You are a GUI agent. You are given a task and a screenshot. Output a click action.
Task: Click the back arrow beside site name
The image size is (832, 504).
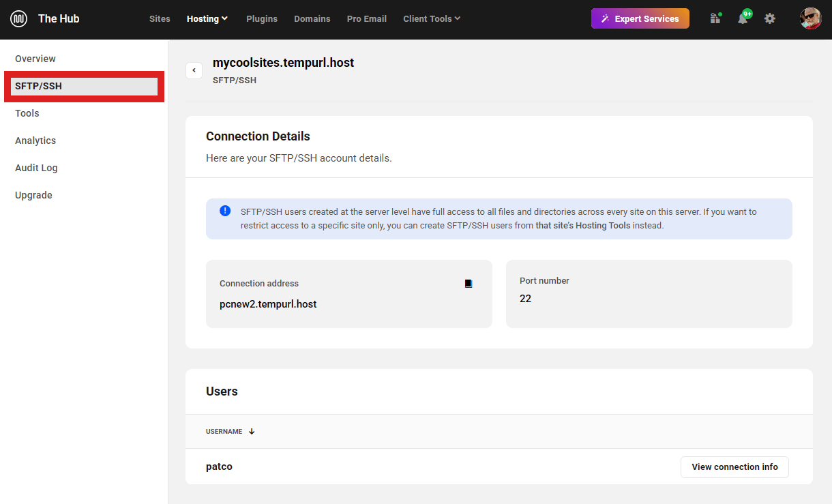[x=194, y=70]
